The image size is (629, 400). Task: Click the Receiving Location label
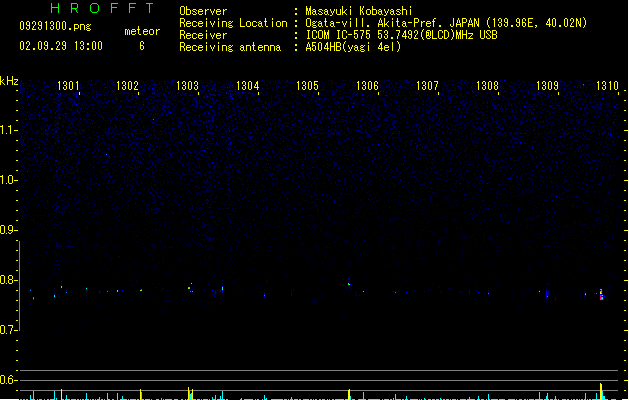pyautogui.click(x=233, y=23)
